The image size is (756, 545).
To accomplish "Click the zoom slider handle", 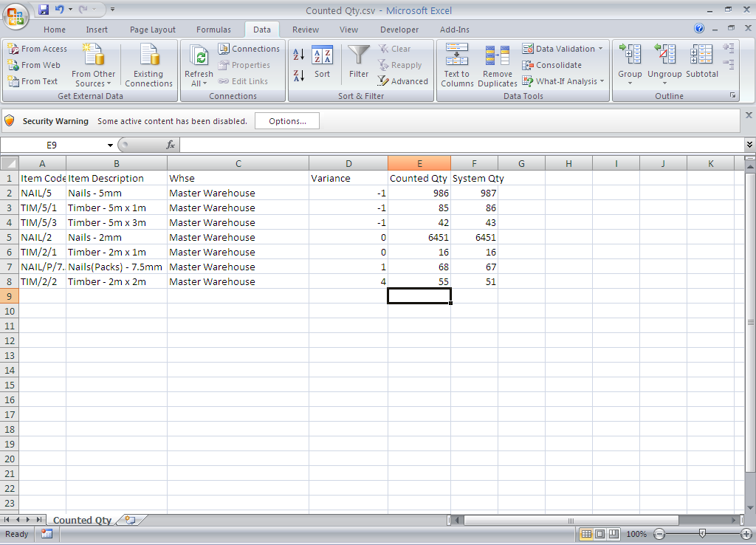I will (702, 533).
